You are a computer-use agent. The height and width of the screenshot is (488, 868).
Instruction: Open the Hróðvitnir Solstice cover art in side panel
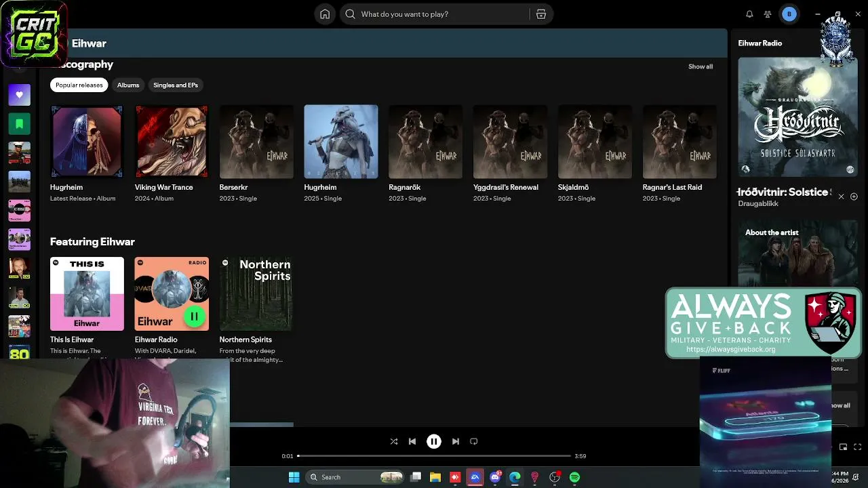[797, 117]
